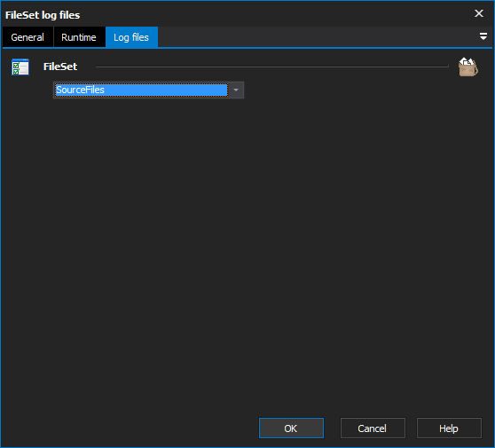Click the paper bag with files icon
The image size is (495, 448).
pos(467,67)
